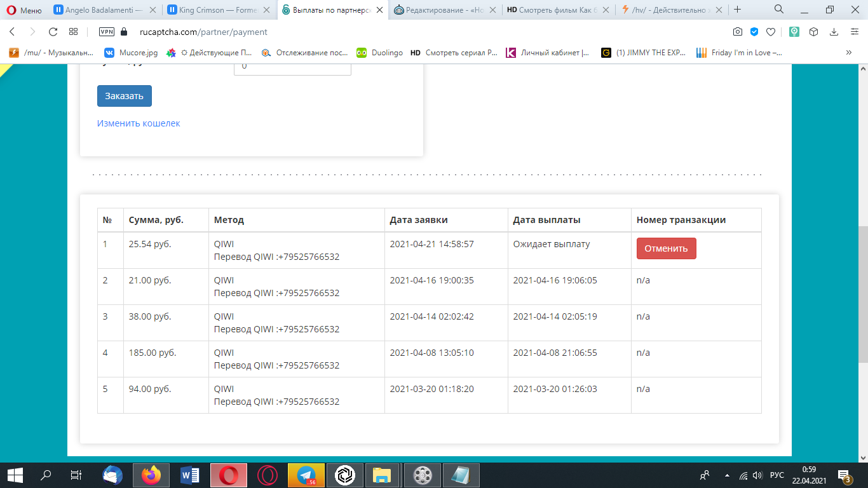Open Telegram from the taskbar
Image resolution: width=868 pixels, height=488 pixels.
tap(306, 475)
